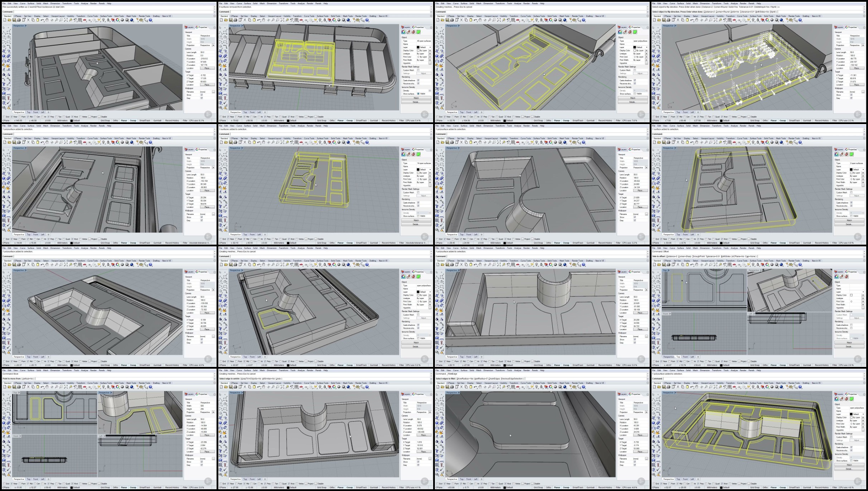Click Copy icon in 'Command: Offset' frame toolbar
This screenshot has height=491, width=868.
click(683, 265)
